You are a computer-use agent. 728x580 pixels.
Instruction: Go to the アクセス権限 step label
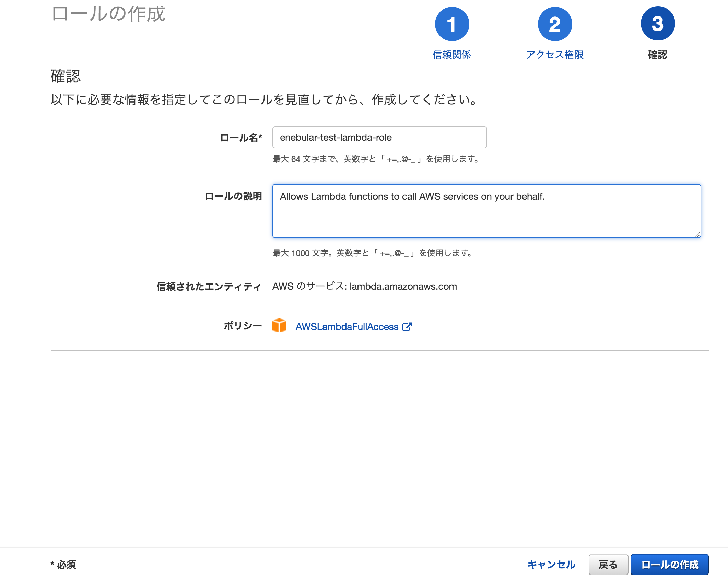(555, 55)
